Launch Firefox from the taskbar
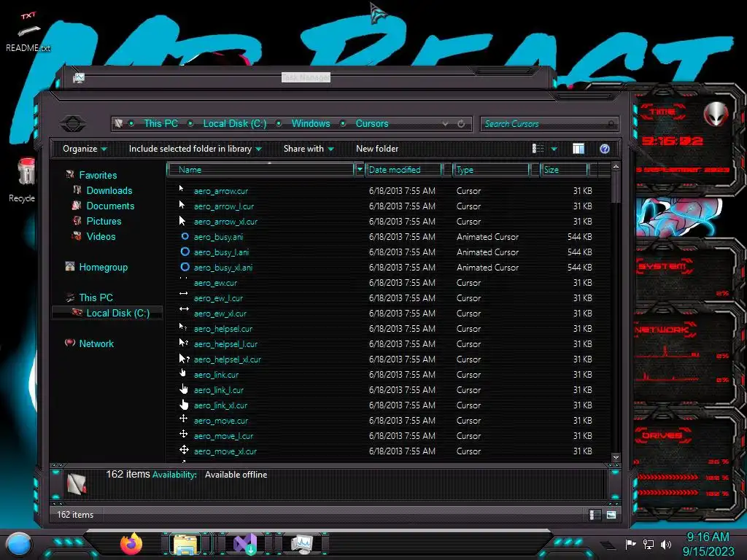Image resolution: width=747 pixels, height=560 pixels. click(x=131, y=543)
